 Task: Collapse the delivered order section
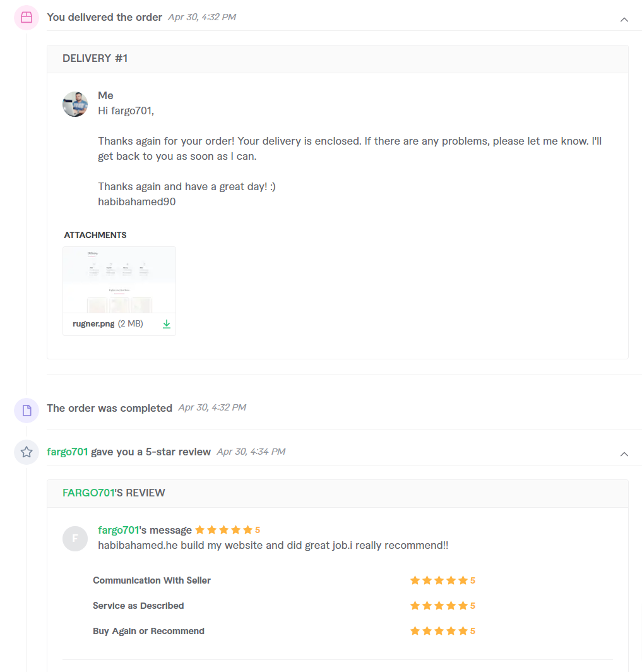click(x=624, y=20)
